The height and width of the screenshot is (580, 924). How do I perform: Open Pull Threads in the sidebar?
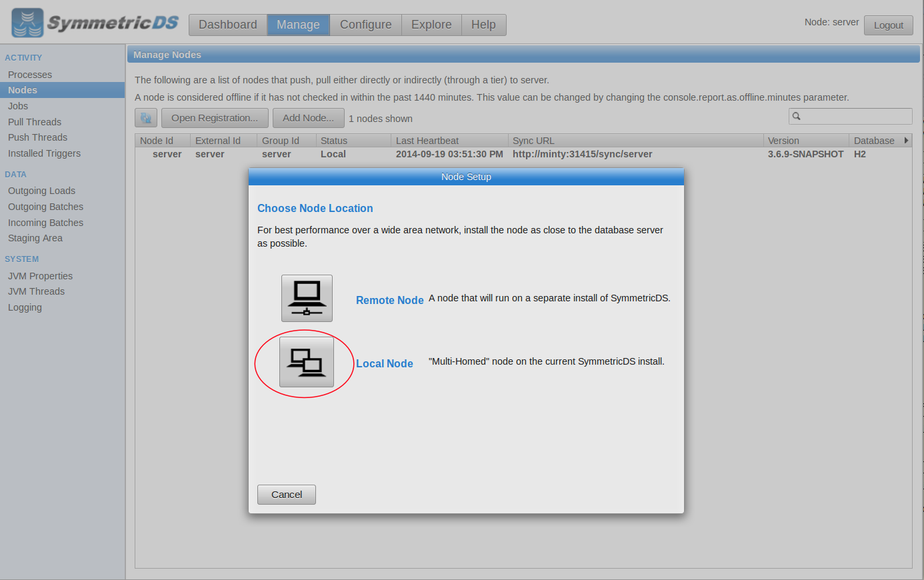pos(35,122)
